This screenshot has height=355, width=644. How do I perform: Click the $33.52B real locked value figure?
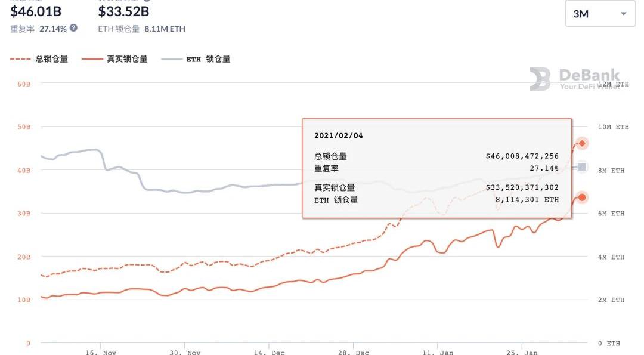(x=123, y=11)
